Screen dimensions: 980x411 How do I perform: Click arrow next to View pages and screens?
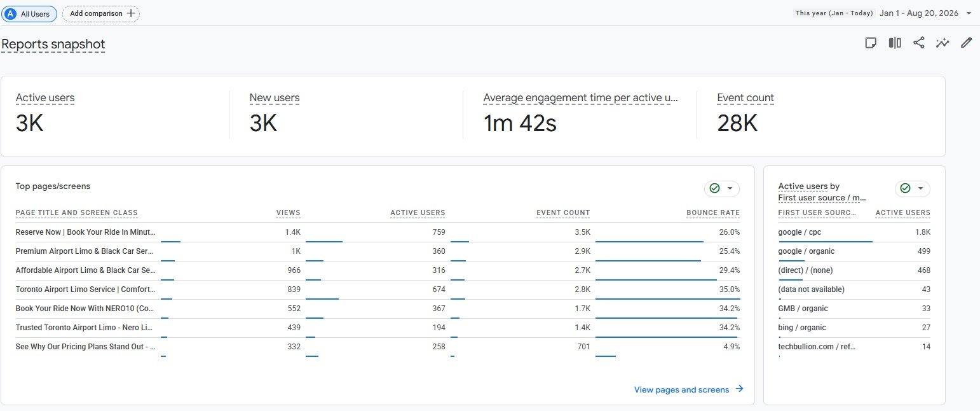point(739,389)
